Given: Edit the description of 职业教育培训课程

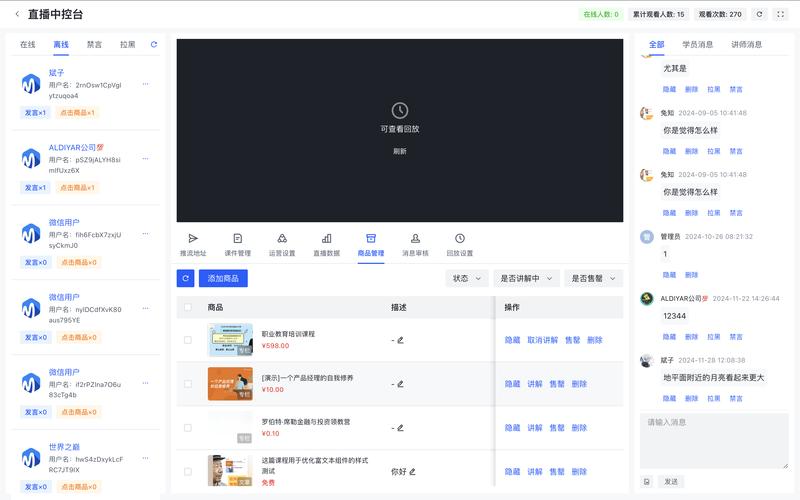Looking at the screenshot, I should coord(400,340).
